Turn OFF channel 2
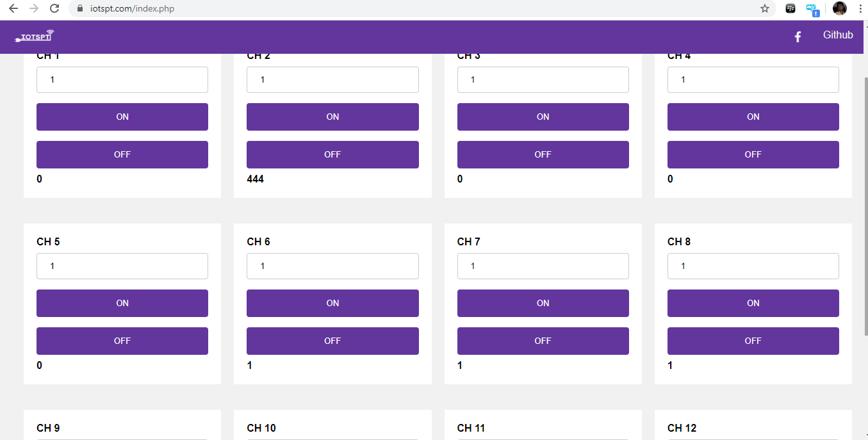The width and height of the screenshot is (868, 440). point(332,154)
